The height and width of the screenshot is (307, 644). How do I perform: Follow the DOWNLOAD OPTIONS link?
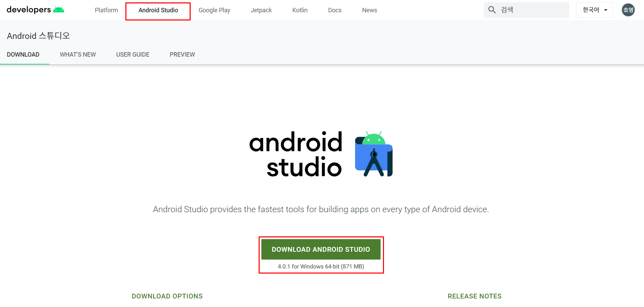(167, 296)
